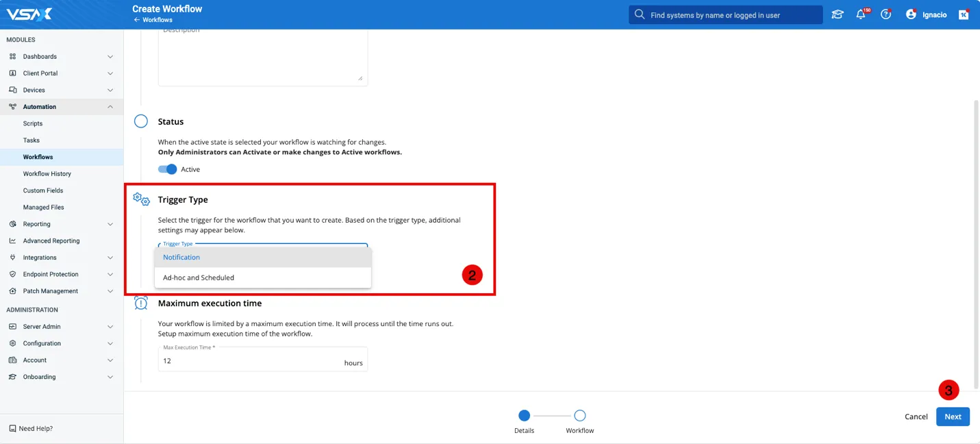980x444 pixels.
Task: Click the Kaseya app switcher icon
Action: (x=964, y=14)
